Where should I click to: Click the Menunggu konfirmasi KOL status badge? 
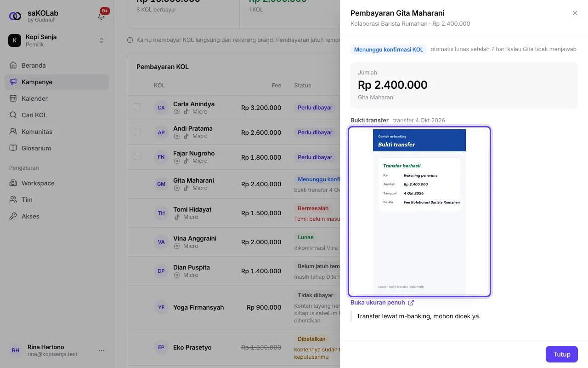389,49
